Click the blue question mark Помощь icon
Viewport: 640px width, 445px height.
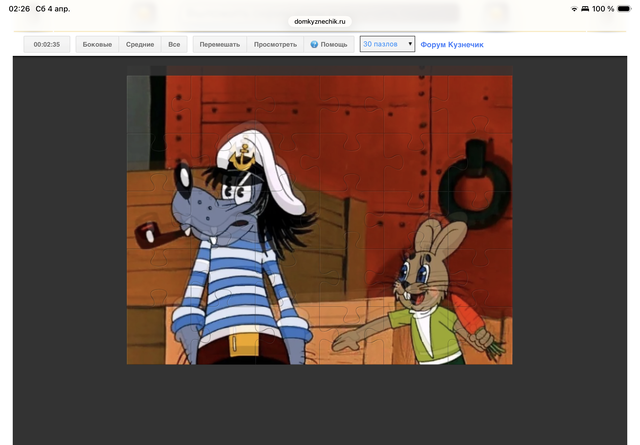coord(314,45)
